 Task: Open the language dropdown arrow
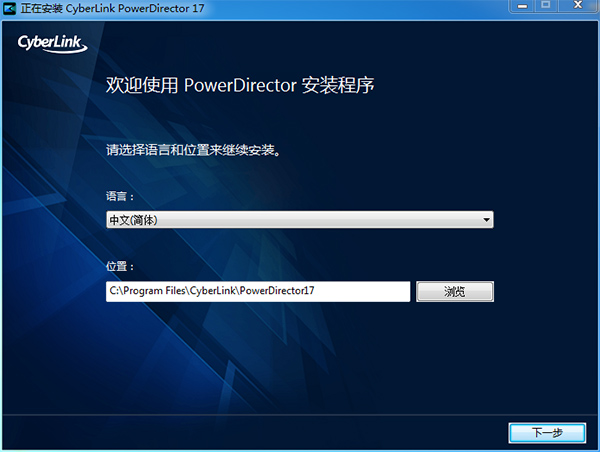tap(486, 219)
